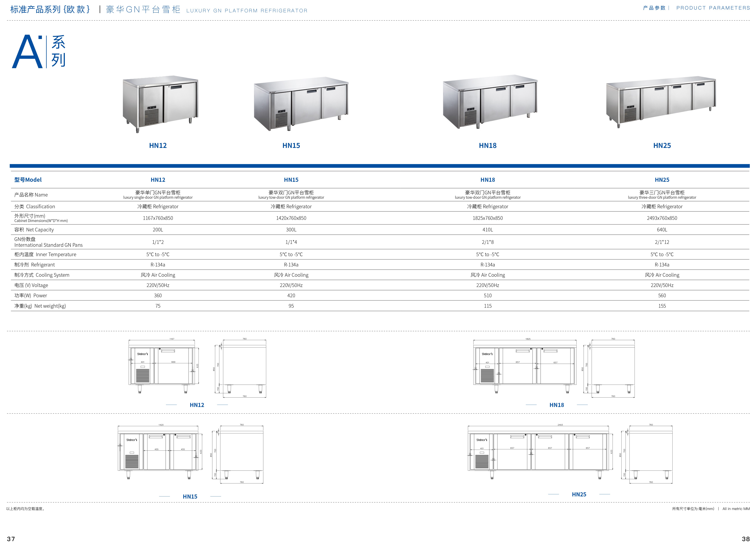Click the net capacity value 640L
The height and width of the screenshot is (544, 756).
pos(662,230)
